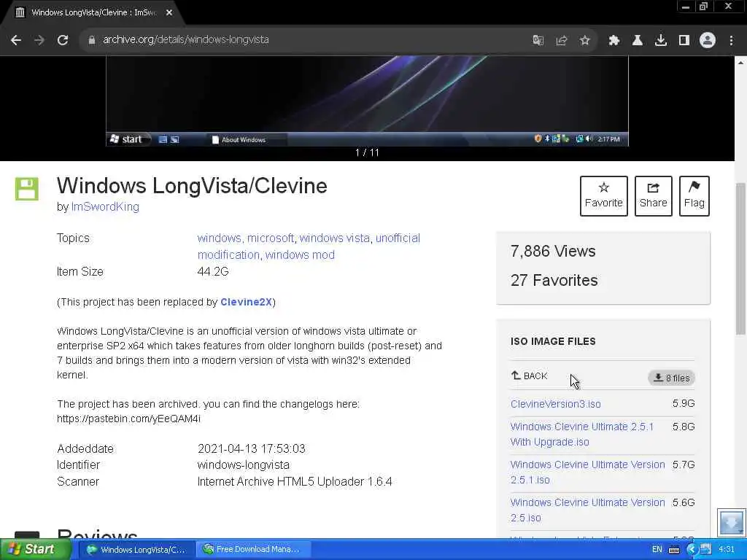Open the extensions puzzle icon
The height and width of the screenshot is (560, 747).
coord(614,40)
